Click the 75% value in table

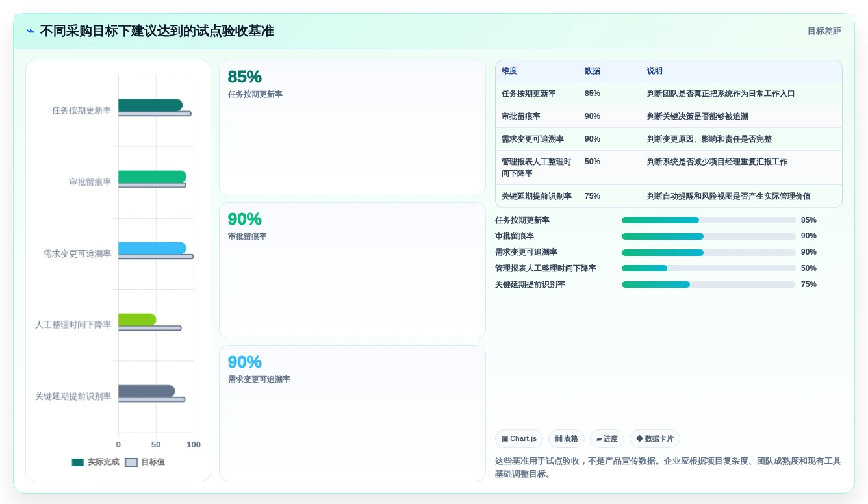593,196
